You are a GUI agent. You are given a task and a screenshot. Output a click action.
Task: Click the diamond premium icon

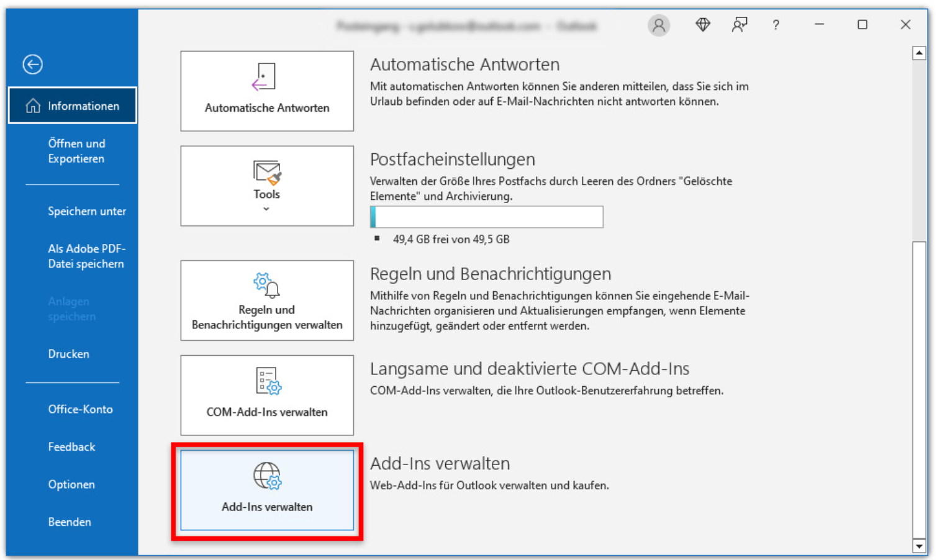(702, 25)
